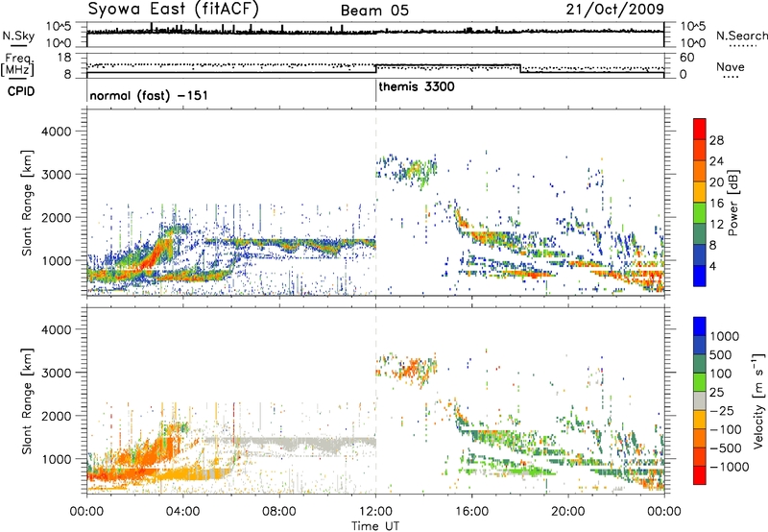Click power panel 'Slant Range [km]' axis label

(x=27, y=203)
